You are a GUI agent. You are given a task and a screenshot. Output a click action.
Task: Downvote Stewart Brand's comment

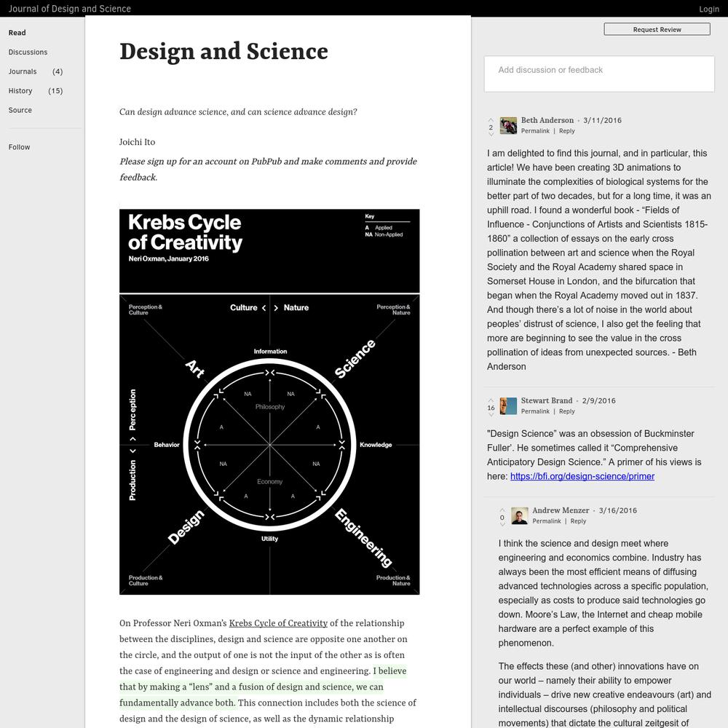click(491, 415)
